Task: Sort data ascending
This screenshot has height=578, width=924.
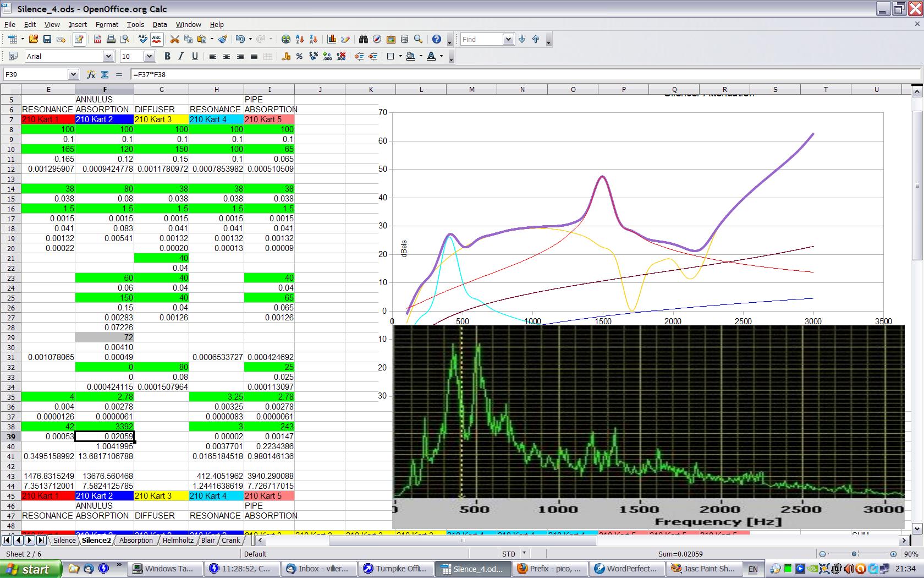Action: tap(300, 39)
